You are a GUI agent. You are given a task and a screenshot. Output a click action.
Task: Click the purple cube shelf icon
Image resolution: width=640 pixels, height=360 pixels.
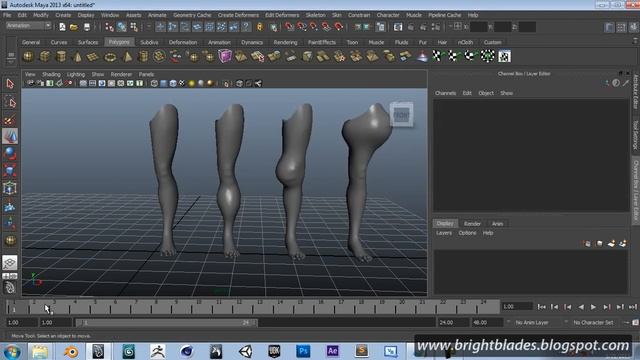pos(224,56)
